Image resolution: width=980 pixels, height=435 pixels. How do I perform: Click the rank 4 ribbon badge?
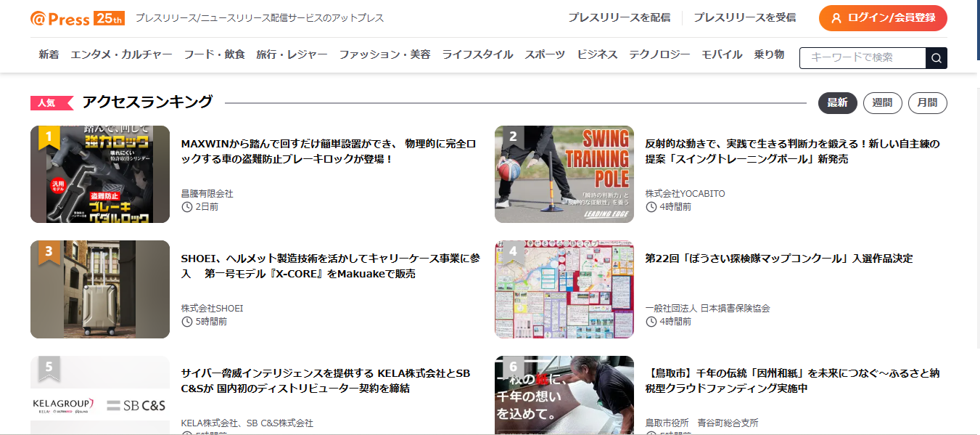point(513,253)
